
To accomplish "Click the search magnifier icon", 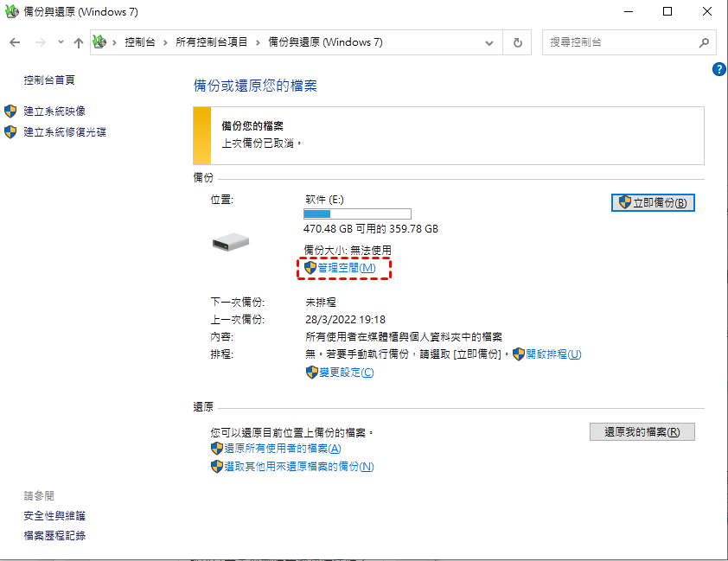I will 704,42.
